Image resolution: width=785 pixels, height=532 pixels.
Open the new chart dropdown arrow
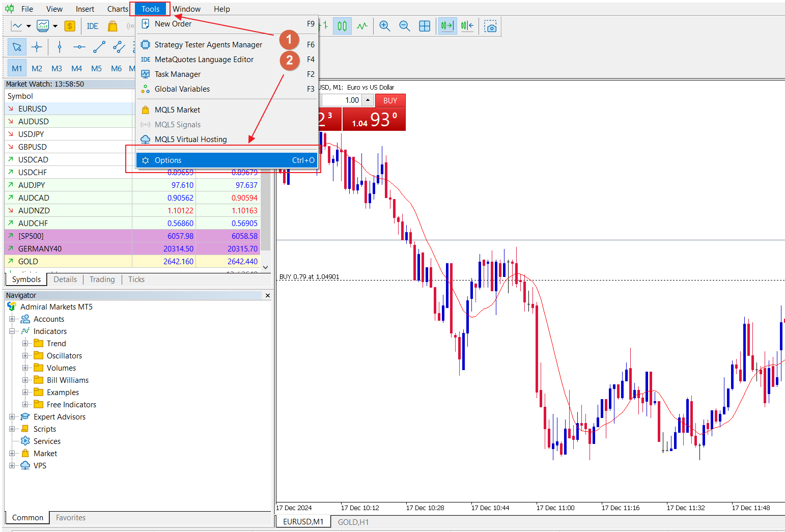click(x=29, y=26)
